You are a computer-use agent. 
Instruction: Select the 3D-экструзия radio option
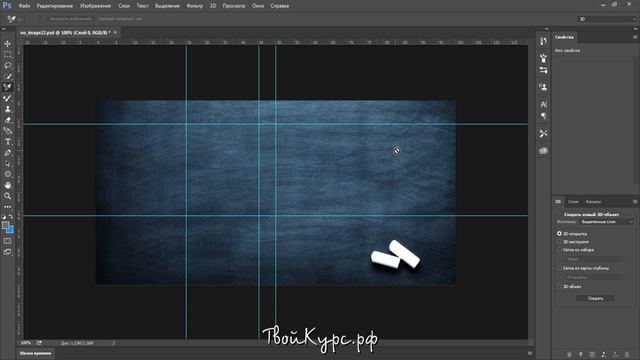pyautogui.click(x=559, y=242)
